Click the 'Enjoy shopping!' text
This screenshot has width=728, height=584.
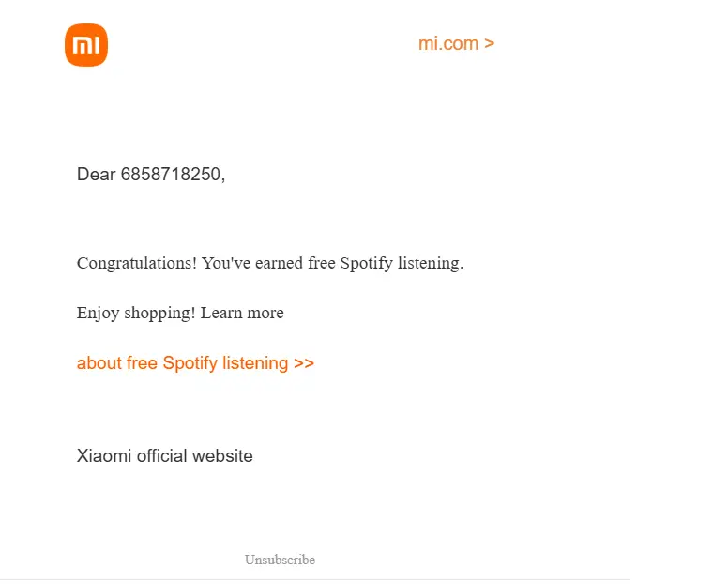coord(136,314)
